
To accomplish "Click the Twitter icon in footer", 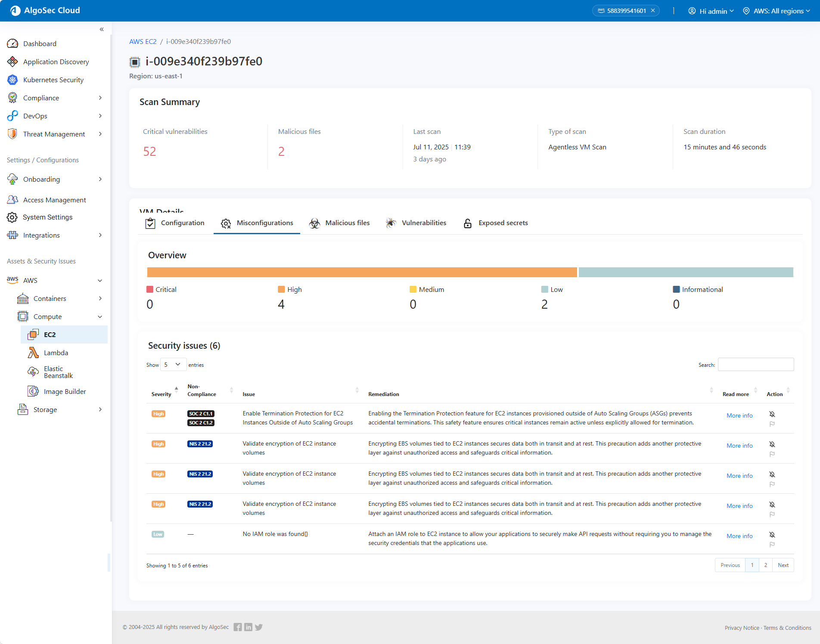I will pos(258,627).
